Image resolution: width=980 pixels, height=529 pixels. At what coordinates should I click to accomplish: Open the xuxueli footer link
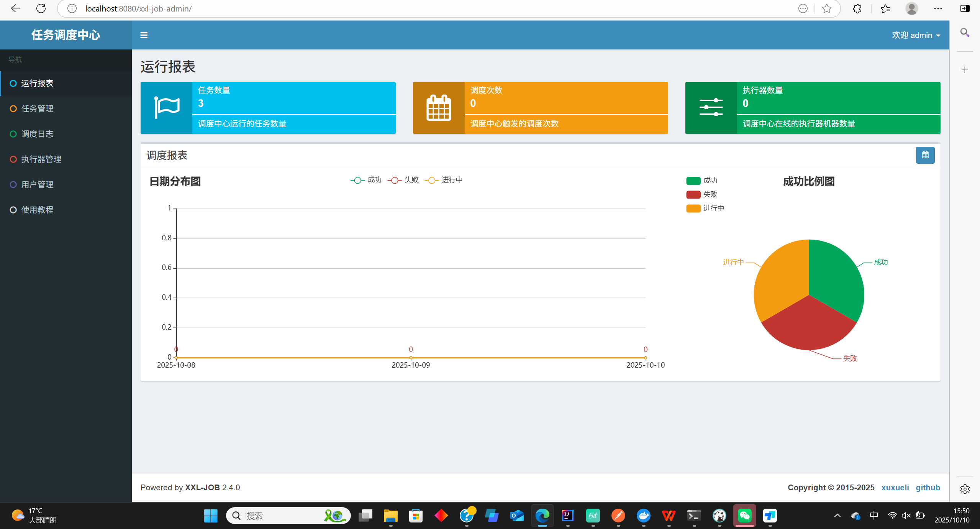coord(895,487)
